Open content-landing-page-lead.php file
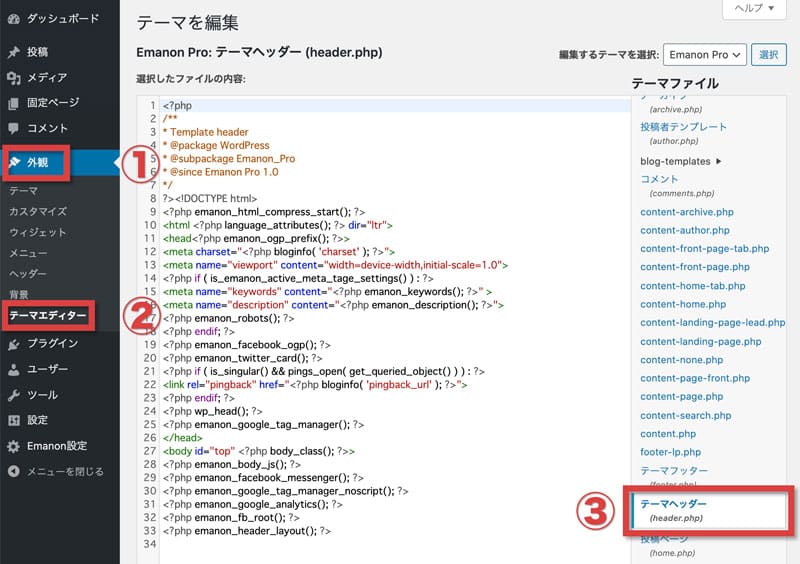The height and width of the screenshot is (564, 800). pyautogui.click(x=713, y=323)
